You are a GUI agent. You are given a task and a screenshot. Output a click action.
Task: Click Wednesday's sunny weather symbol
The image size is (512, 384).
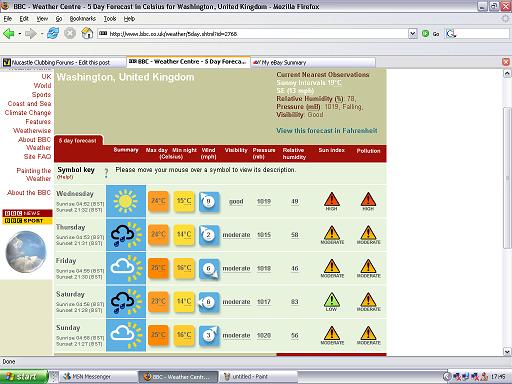coord(126,201)
